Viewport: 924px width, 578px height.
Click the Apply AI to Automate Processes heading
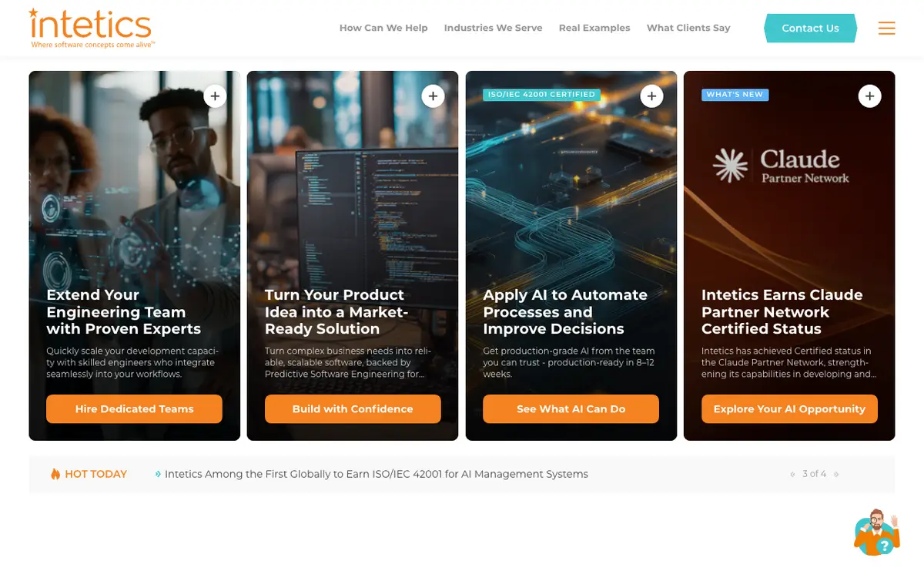coord(565,312)
